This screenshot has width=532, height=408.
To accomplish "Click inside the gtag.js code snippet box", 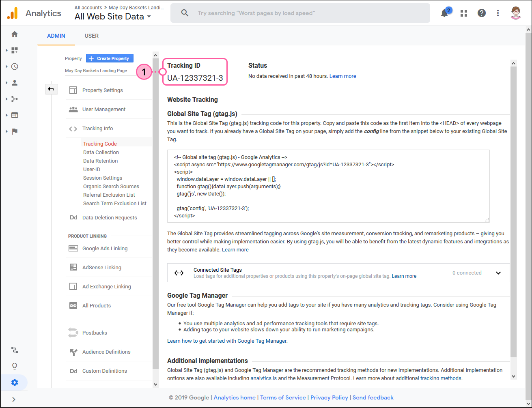I will 328,186.
